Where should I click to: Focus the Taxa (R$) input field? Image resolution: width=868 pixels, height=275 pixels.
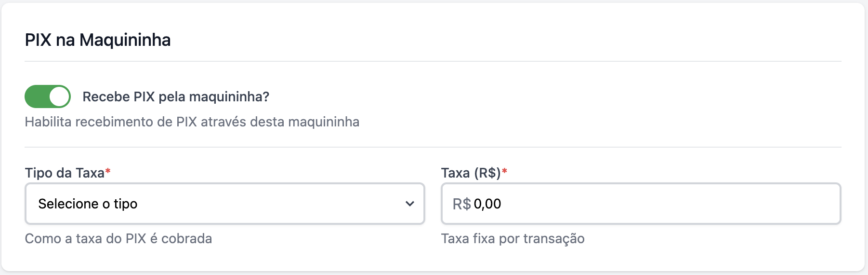(x=641, y=204)
